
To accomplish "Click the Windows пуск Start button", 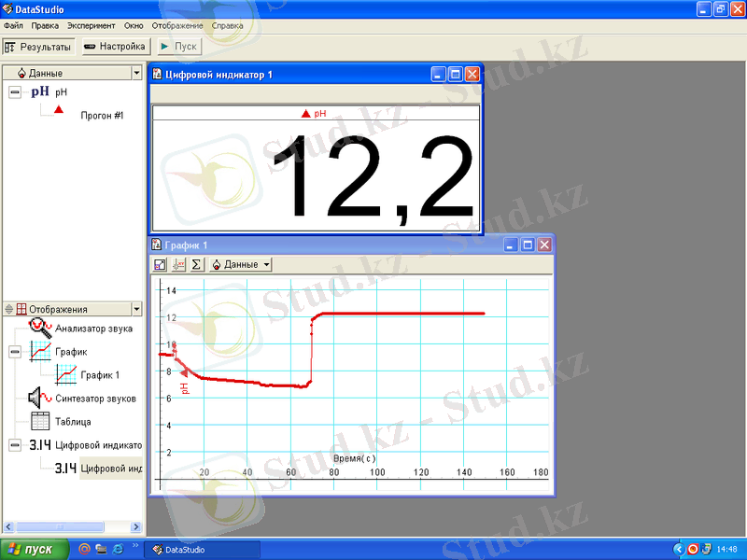I will pyautogui.click(x=34, y=549).
